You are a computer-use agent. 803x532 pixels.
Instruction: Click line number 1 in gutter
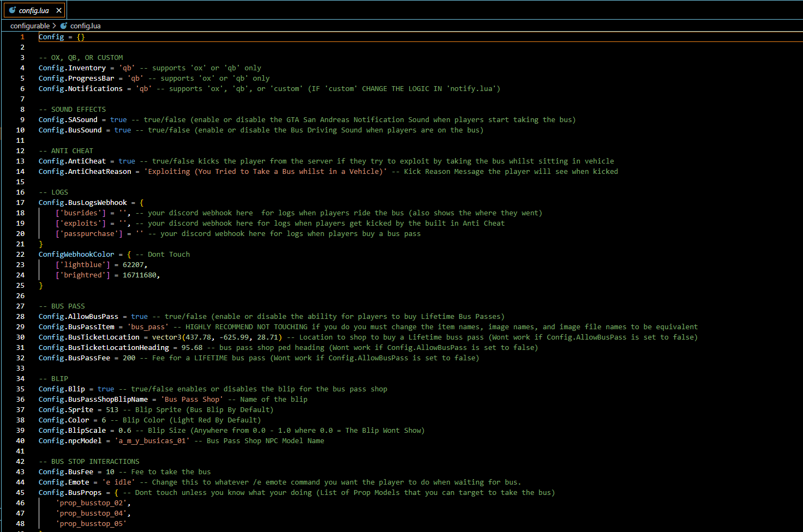[22, 37]
